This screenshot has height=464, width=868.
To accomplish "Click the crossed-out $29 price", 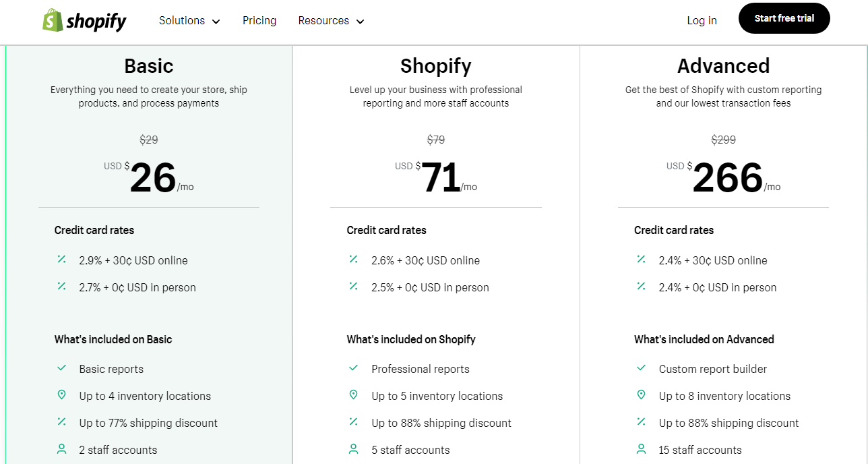I will [x=149, y=140].
